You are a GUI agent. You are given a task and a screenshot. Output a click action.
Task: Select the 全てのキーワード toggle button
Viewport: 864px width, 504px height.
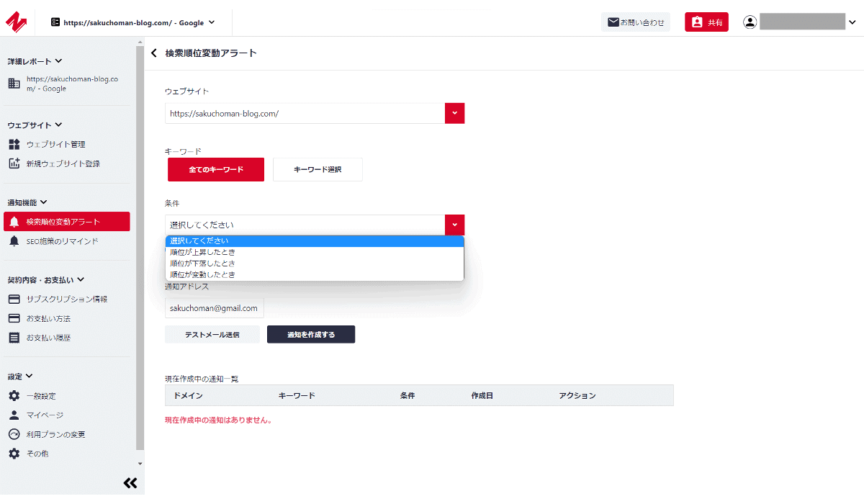coord(216,170)
